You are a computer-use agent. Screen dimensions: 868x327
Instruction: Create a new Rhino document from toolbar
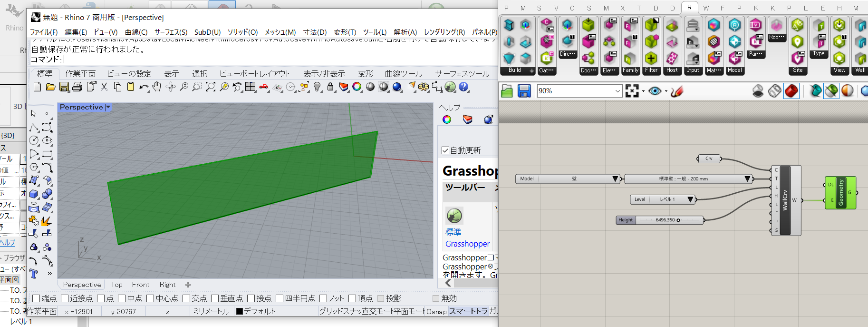tap(38, 87)
